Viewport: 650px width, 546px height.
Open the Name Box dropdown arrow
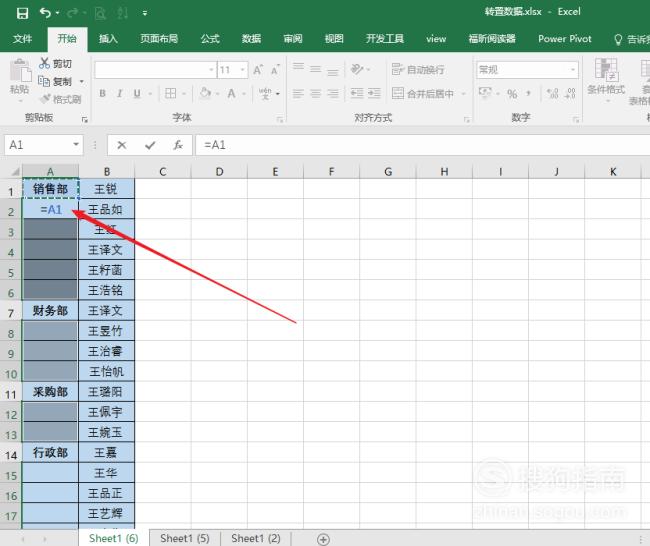click(x=76, y=145)
